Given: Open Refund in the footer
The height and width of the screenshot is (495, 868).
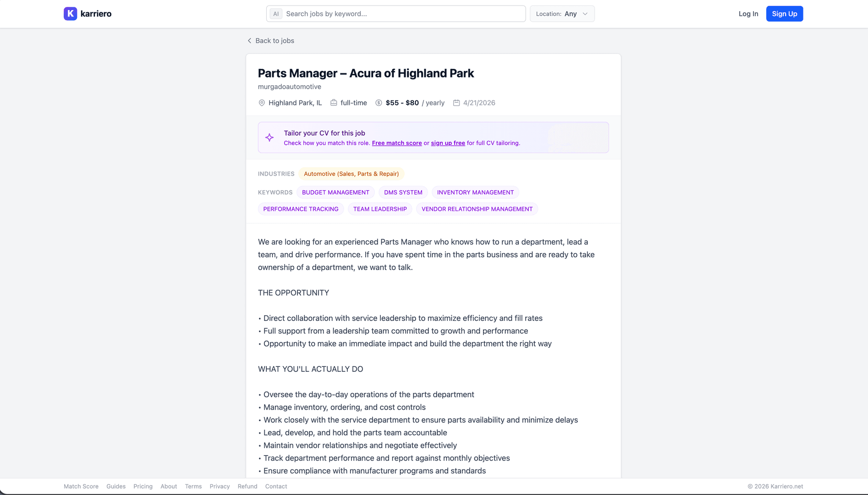Looking at the screenshot, I should click(x=247, y=486).
